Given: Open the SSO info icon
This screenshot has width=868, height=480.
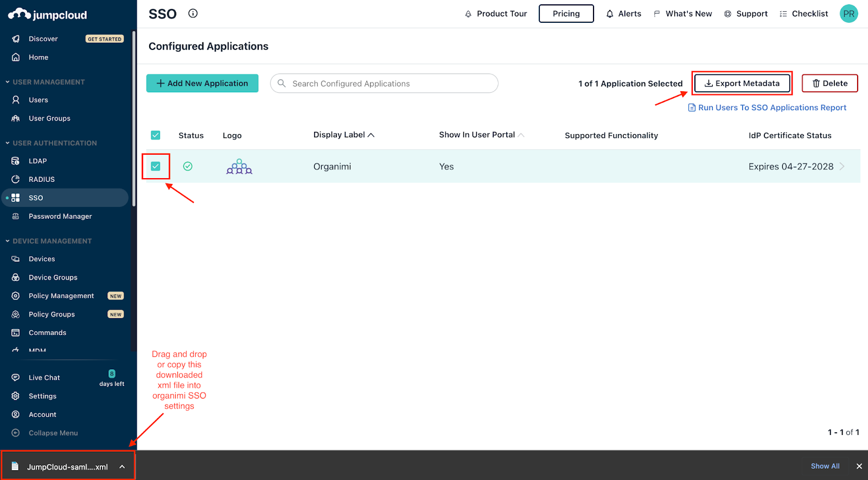Looking at the screenshot, I should tap(193, 14).
